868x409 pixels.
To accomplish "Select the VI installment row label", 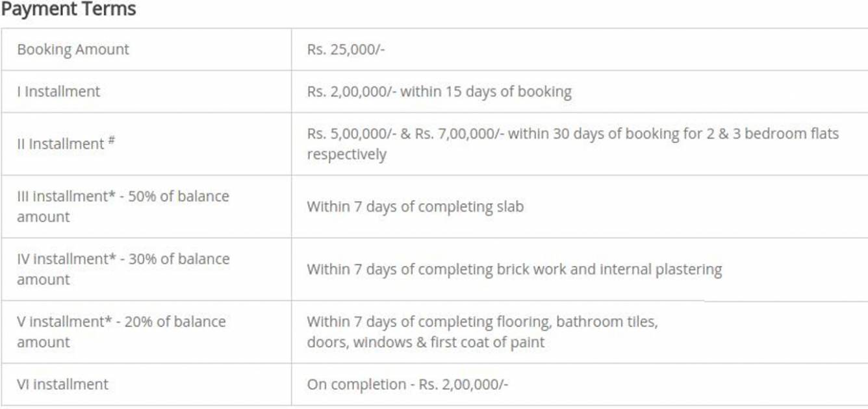I will 62,384.
